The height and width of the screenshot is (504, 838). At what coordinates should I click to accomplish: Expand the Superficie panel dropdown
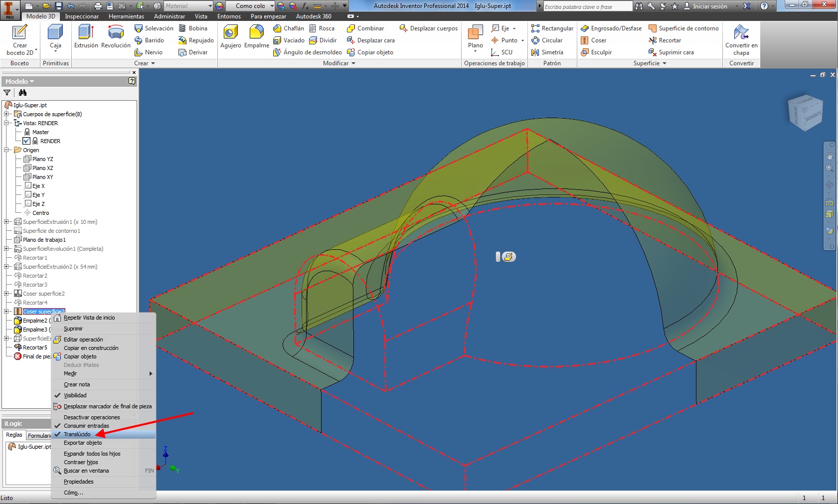[x=650, y=63]
